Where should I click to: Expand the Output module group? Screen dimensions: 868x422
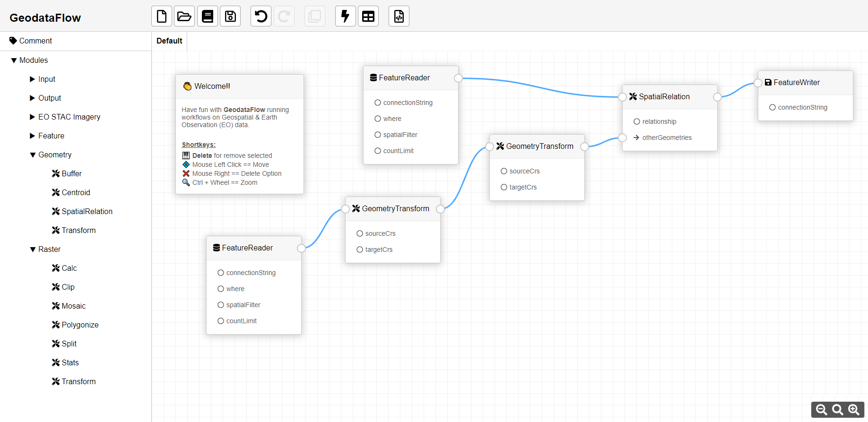[32, 98]
